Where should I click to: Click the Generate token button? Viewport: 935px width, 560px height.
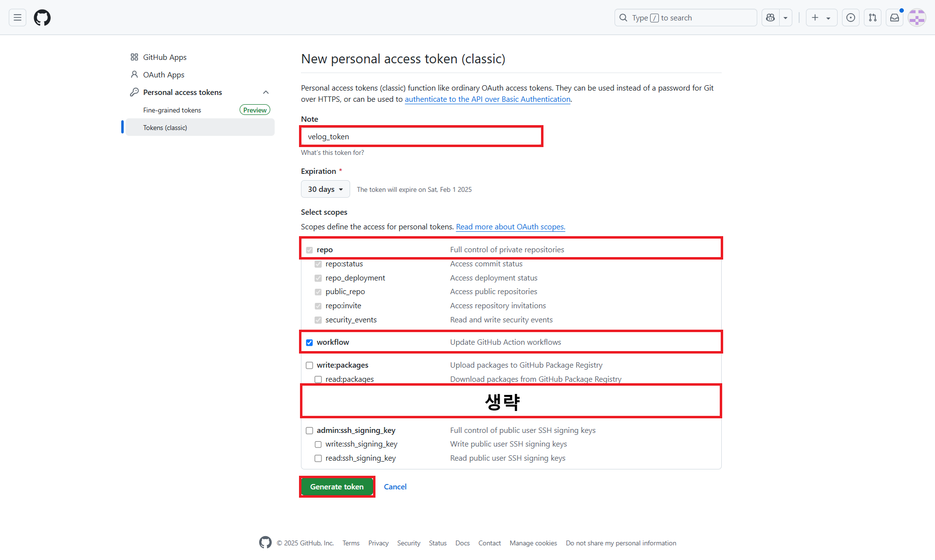tap(337, 486)
